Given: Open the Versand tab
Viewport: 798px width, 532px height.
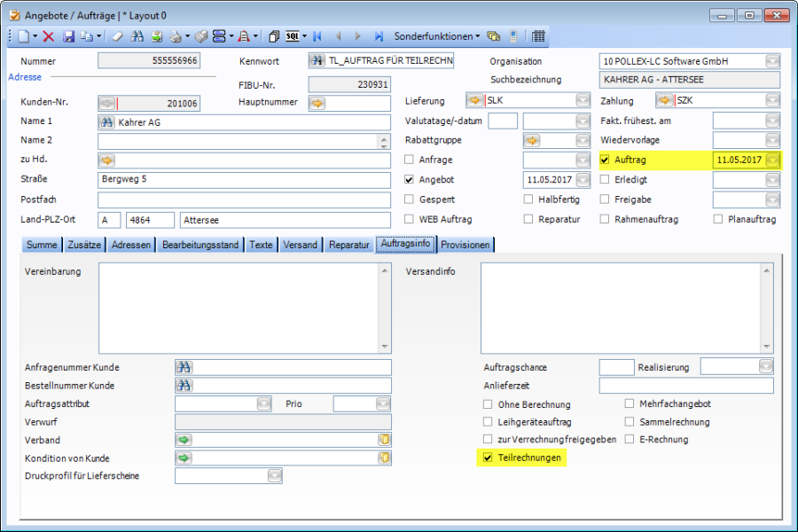Looking at the screenshot, I should tap(300, 245).
